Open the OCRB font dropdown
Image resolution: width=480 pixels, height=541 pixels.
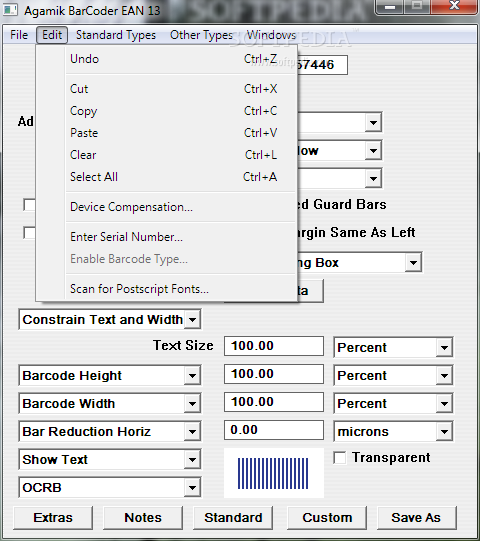click(193, 488)
